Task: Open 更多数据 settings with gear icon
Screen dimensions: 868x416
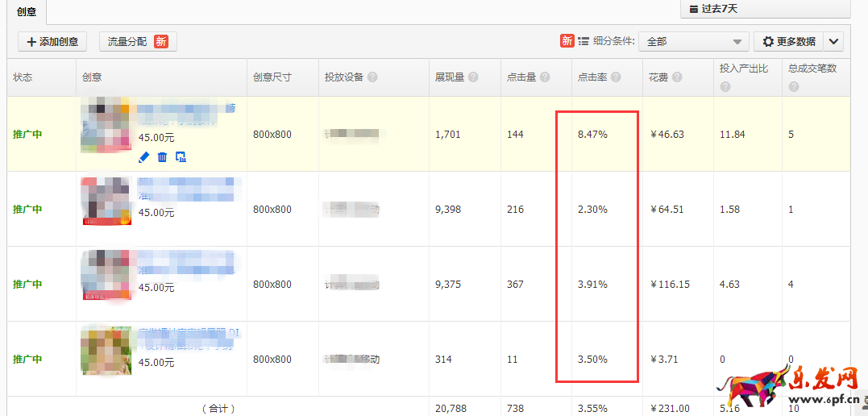Action: tap(788, 42)
